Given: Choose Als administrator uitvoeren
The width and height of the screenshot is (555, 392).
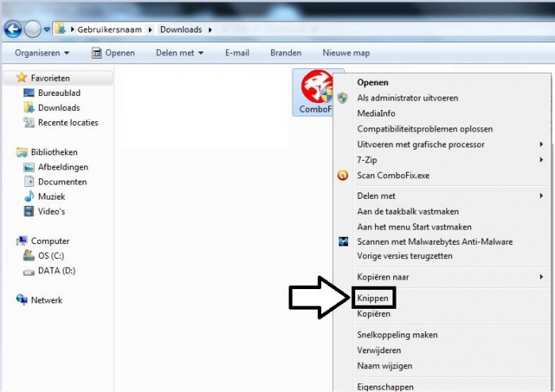Looking at the screenshot, I should click(408, 98).
